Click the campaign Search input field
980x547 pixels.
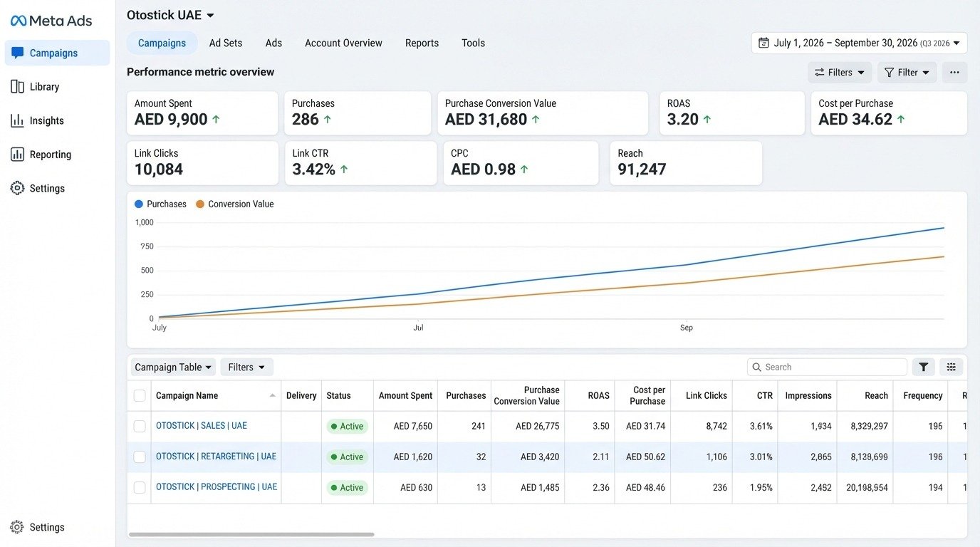827,367
